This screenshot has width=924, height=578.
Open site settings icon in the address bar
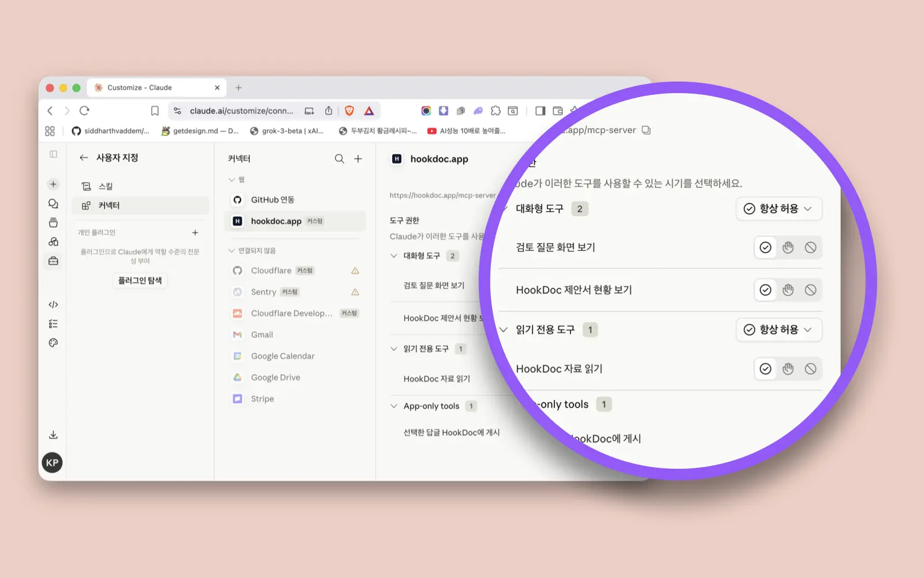(178, 110)
